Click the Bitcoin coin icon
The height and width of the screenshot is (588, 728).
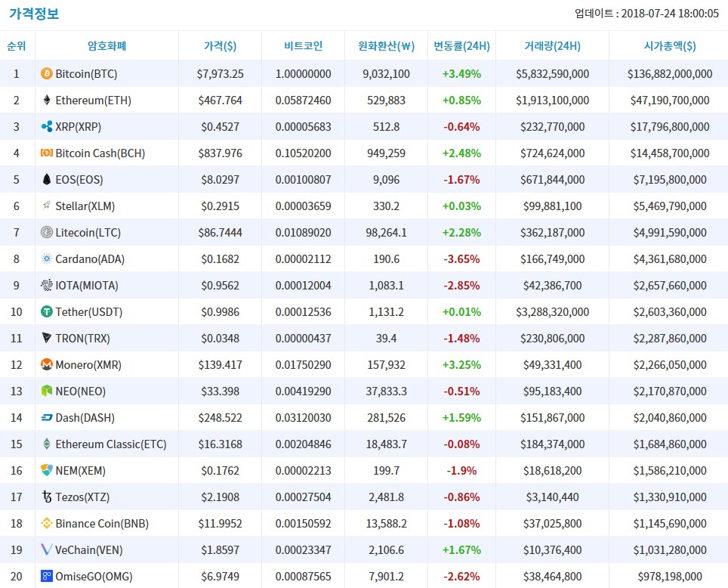click(46, 73)
